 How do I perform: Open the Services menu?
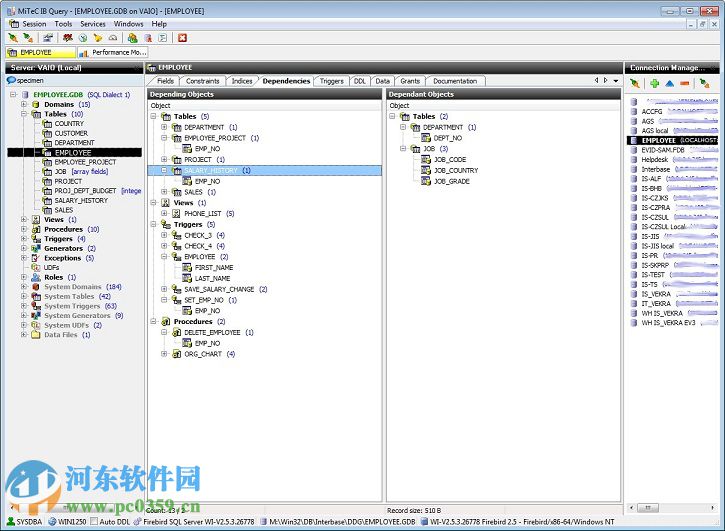[92, 24]
